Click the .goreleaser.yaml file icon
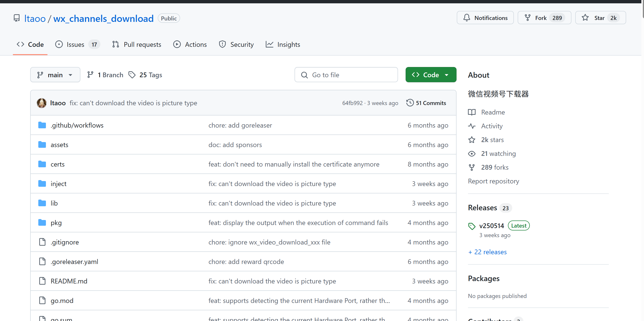This screenshot has height=321, width=644. 42,261
